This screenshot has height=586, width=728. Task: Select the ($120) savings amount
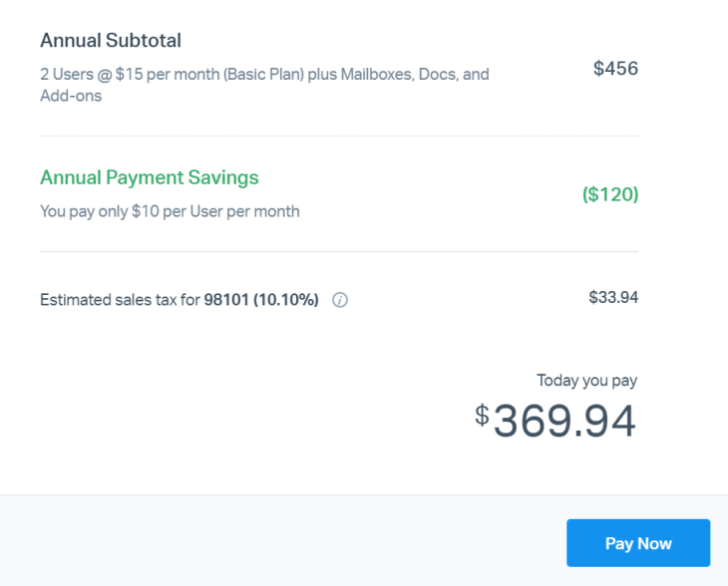[610, 194]
